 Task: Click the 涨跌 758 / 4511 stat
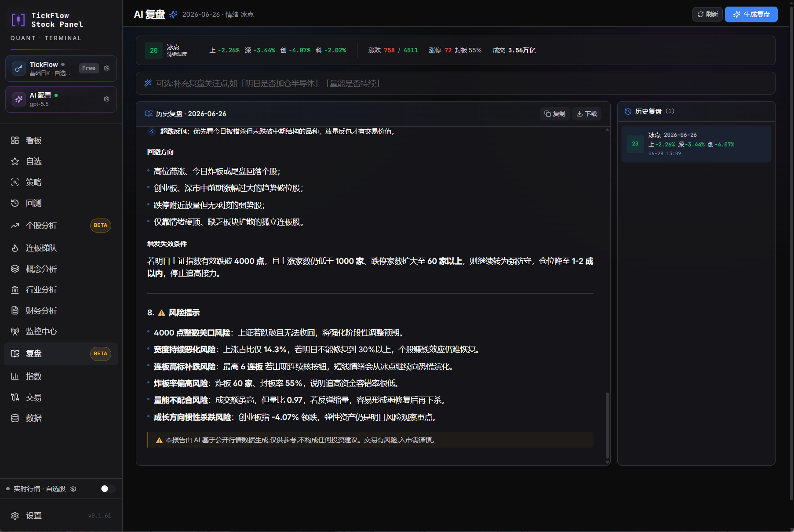(x=393, y=51)
